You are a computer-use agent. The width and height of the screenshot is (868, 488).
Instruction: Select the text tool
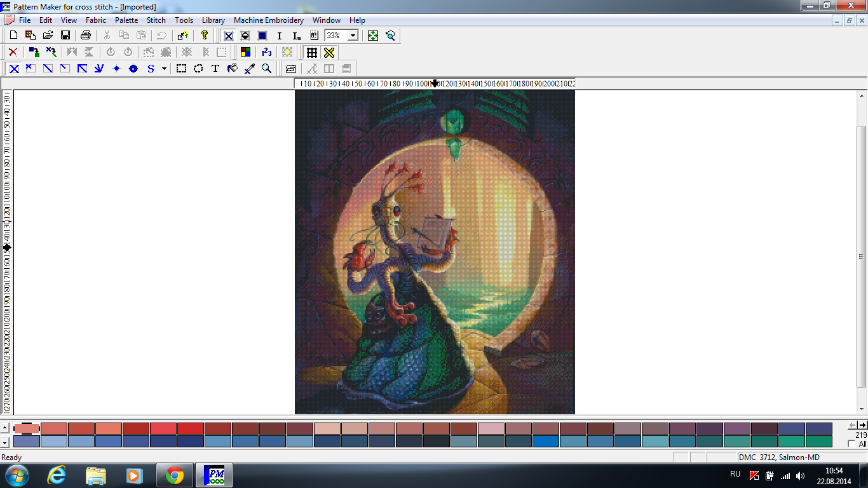click(215, 69)
